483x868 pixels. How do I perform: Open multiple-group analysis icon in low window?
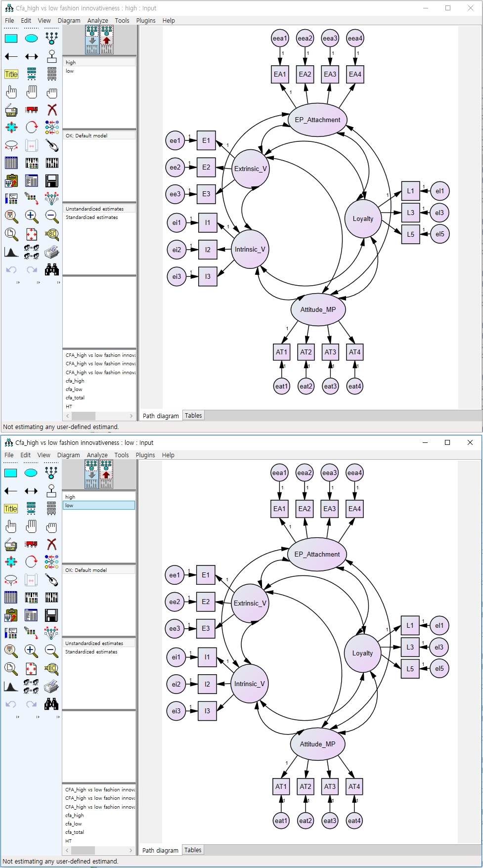[x=31, y=687]
